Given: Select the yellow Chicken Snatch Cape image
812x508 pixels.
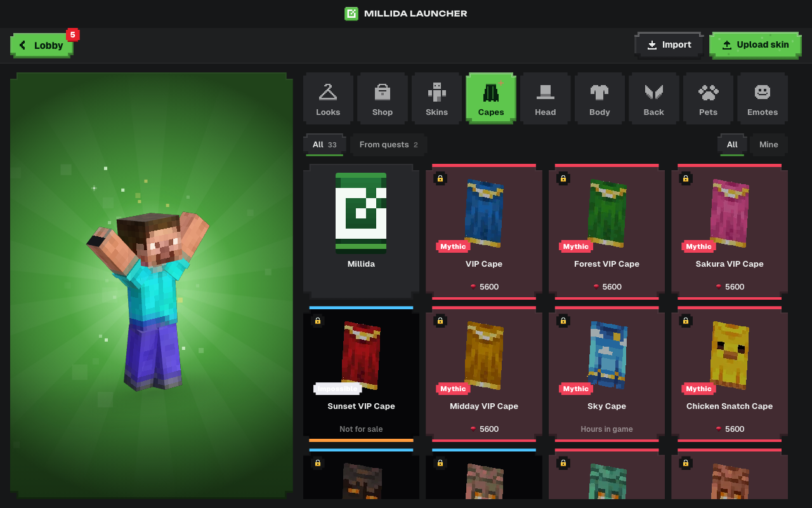Looking at the screenshot, I should tap(730, 356).
